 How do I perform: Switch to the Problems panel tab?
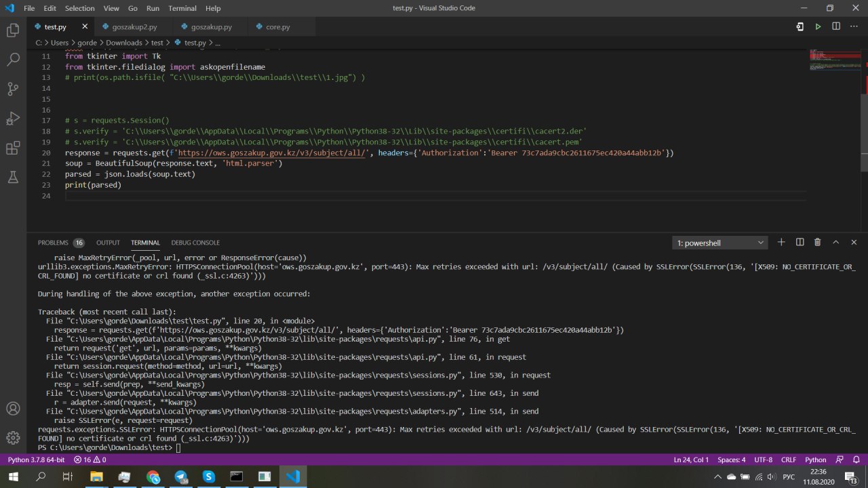click(60, 243)
